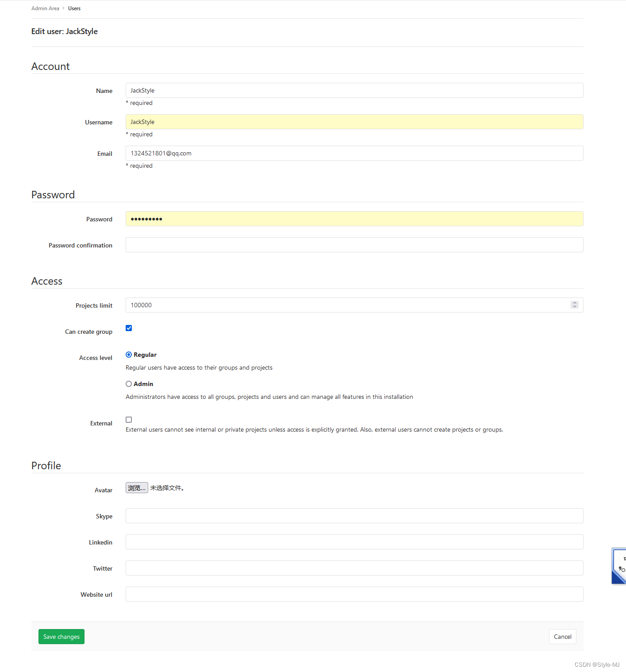Enable the External user checkbox
Image resolution: width=626 pixels, height=672 pixels.
[129, 420]
